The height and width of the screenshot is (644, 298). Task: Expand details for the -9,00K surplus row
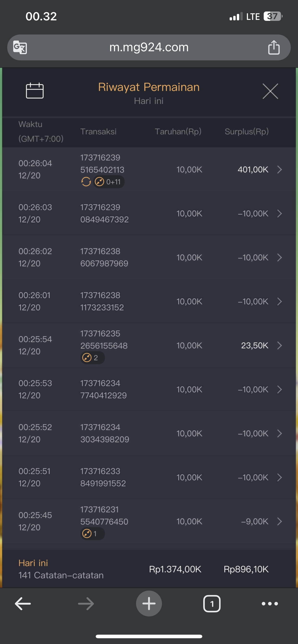pyautogui.click(x=280, y=522)
